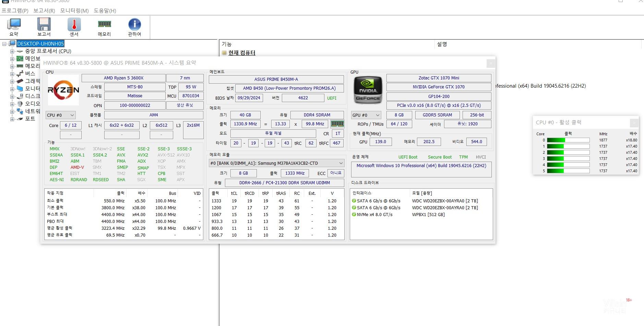The image size is (644, 326).
Task: Open the 센서 sensors thermometer icon
Action: pos(74,27)
